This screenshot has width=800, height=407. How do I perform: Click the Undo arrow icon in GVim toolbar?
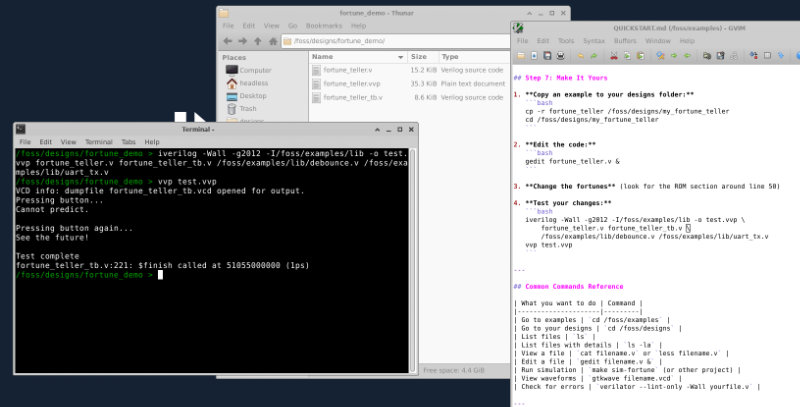tap(581, 56)
